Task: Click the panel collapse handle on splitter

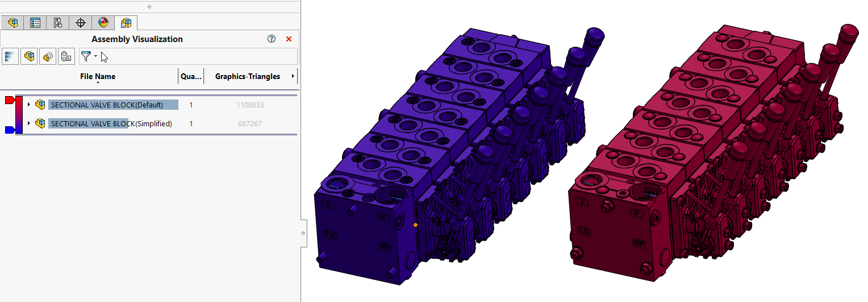Action: (x=304, y=233)
